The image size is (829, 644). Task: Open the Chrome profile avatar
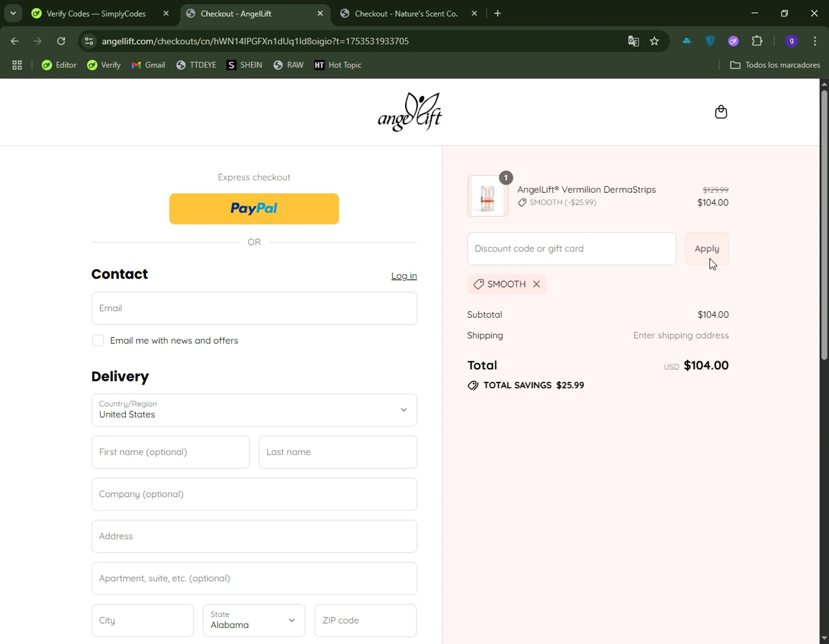tap(791, 41)
